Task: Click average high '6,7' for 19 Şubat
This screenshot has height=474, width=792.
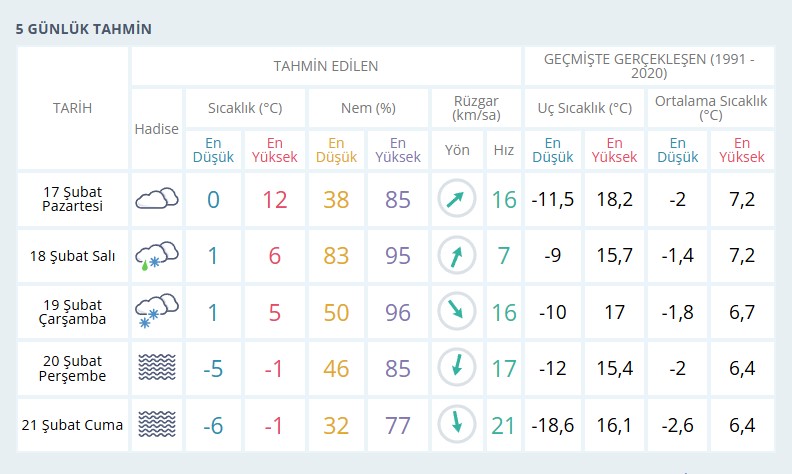Action: (741, 312)
